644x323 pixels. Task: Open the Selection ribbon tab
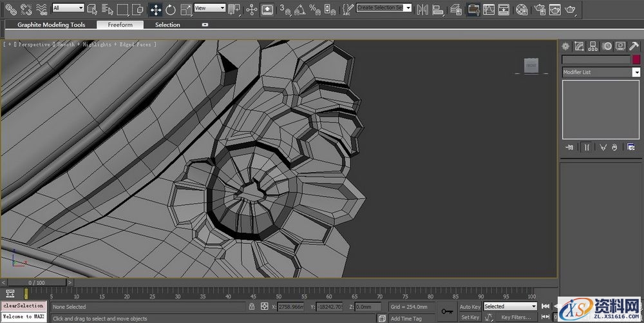pyautogui.click(x=167, y=24)
